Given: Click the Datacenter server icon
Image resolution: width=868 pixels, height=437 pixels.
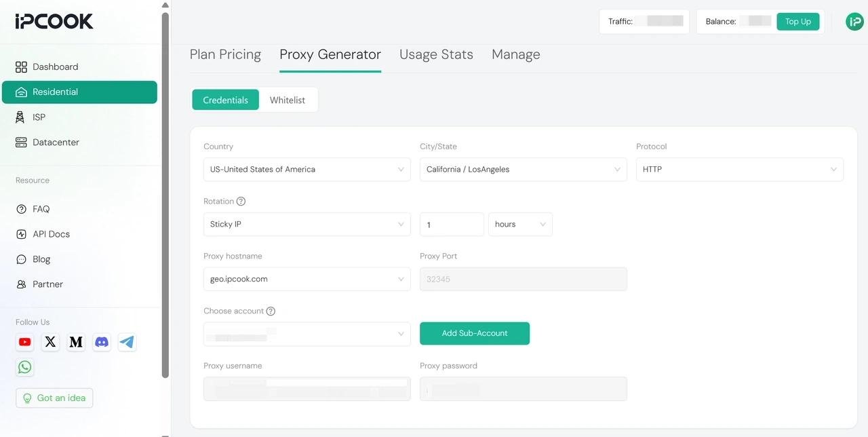Looking at the screenshot, I should click(x=21, y=142).
